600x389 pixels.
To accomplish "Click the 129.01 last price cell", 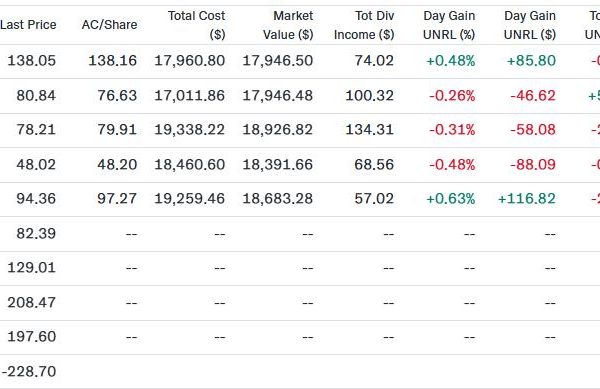I will pyautogui.click(x=32, y=267).
